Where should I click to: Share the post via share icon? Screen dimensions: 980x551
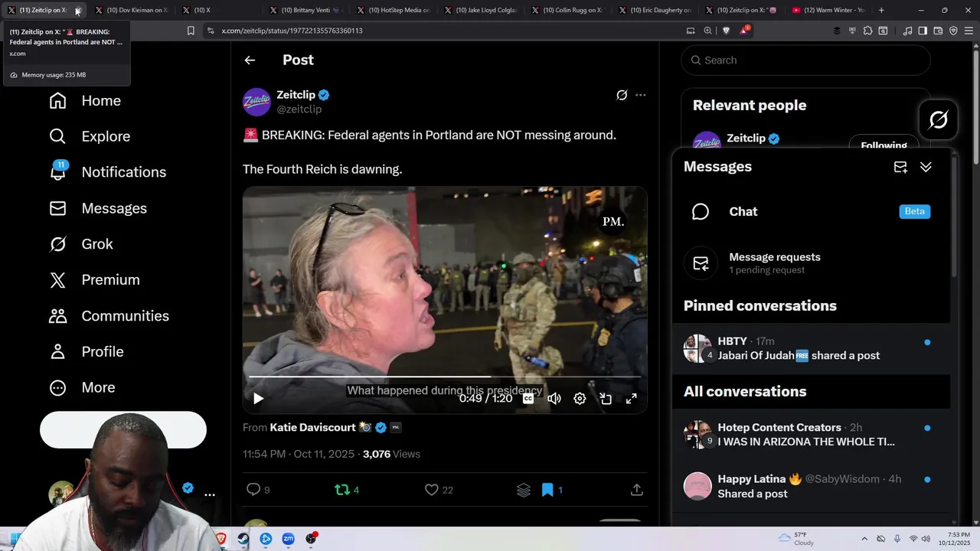(636, 490)
